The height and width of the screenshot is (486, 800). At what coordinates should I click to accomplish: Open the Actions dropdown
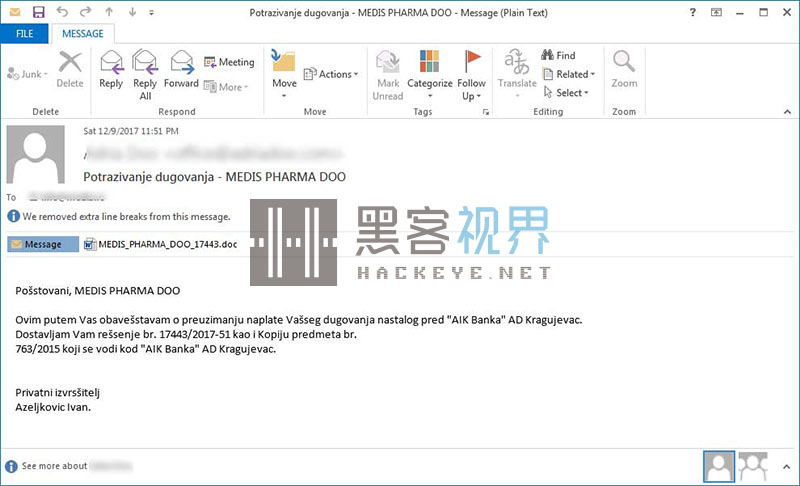(x=331, y=74)
